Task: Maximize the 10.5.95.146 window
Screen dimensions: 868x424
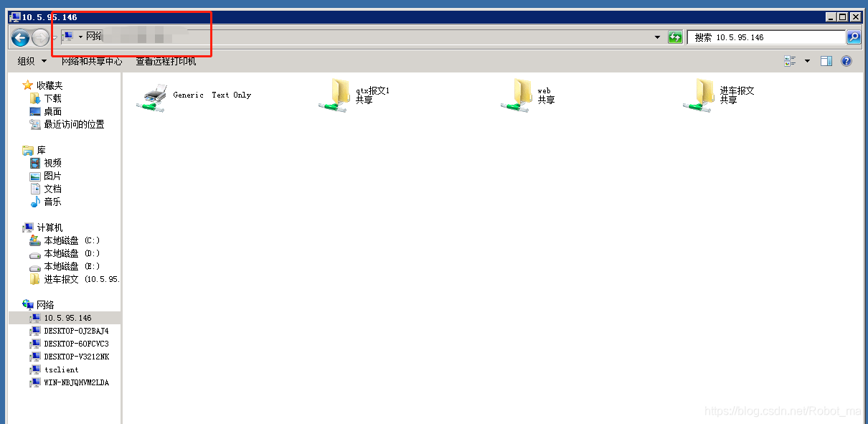Action: tap(842, 17)
